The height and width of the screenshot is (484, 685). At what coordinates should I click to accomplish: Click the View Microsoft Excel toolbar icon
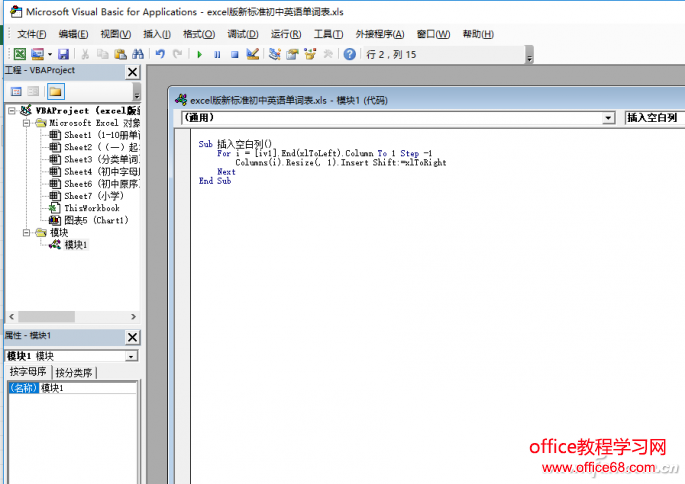[x=20, y=54]
